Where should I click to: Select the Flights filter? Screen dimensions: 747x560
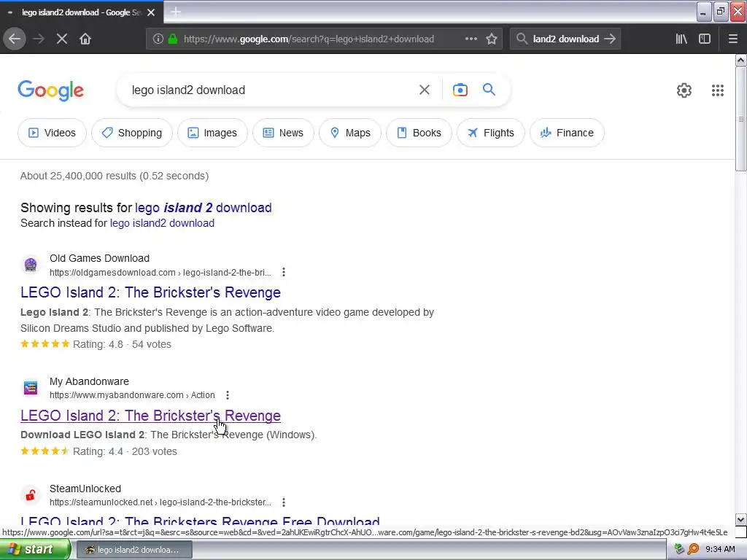pos(491,133)
